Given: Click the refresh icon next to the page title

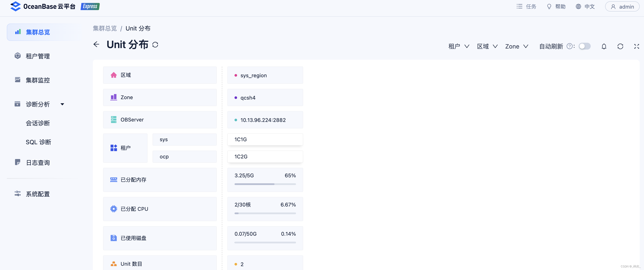Looking at the screenshot, I should click(x=155, y=45).
